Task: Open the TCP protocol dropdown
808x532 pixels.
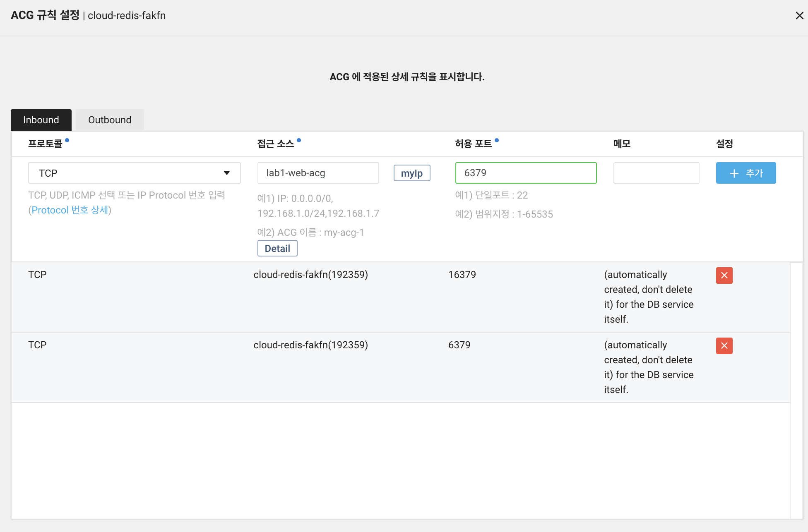Action: click(x=134, y=173)
